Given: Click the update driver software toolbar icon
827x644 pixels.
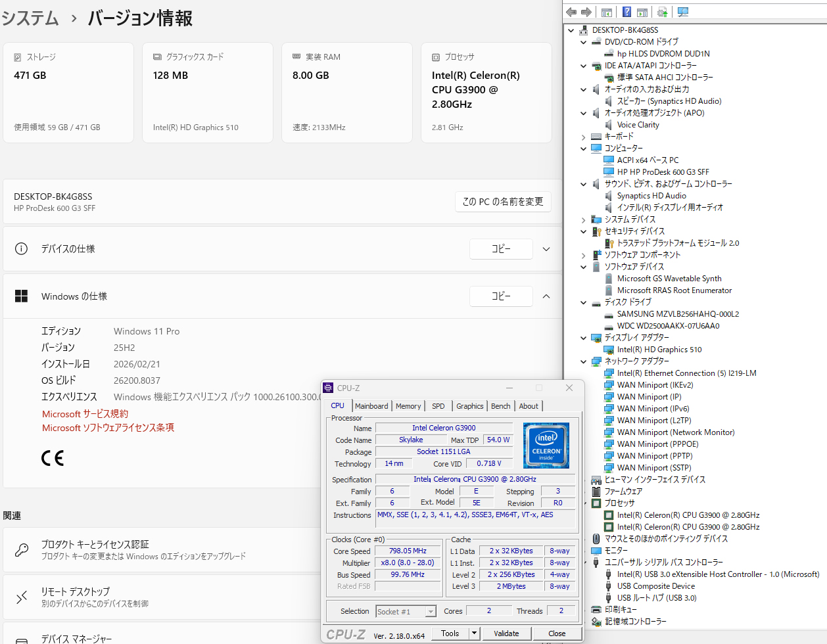Looking at the screenshot, I should click(662, 12).
